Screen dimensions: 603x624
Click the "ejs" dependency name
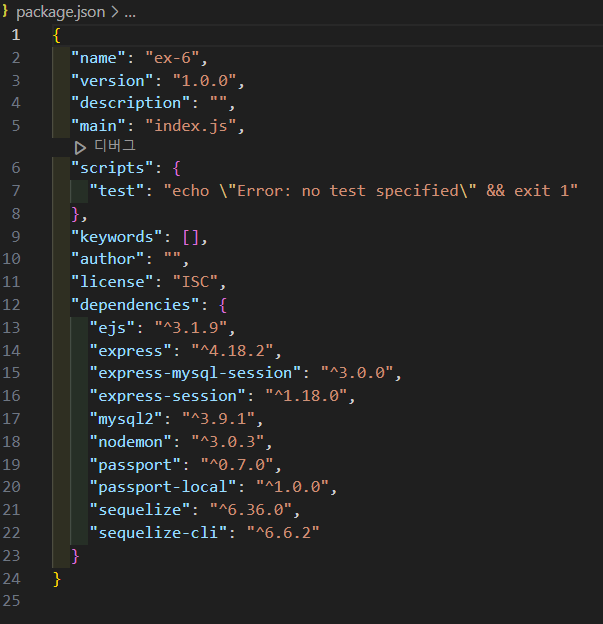(113, 328)
